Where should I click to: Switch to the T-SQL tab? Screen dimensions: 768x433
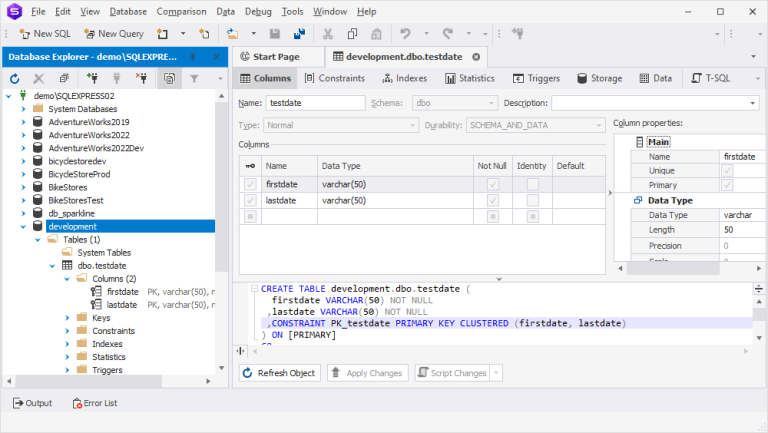pos(710,78)
